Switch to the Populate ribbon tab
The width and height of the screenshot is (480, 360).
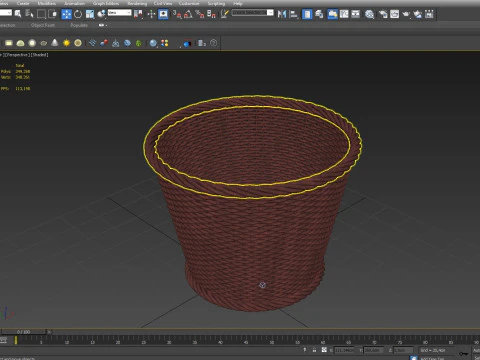click(79, 25)
